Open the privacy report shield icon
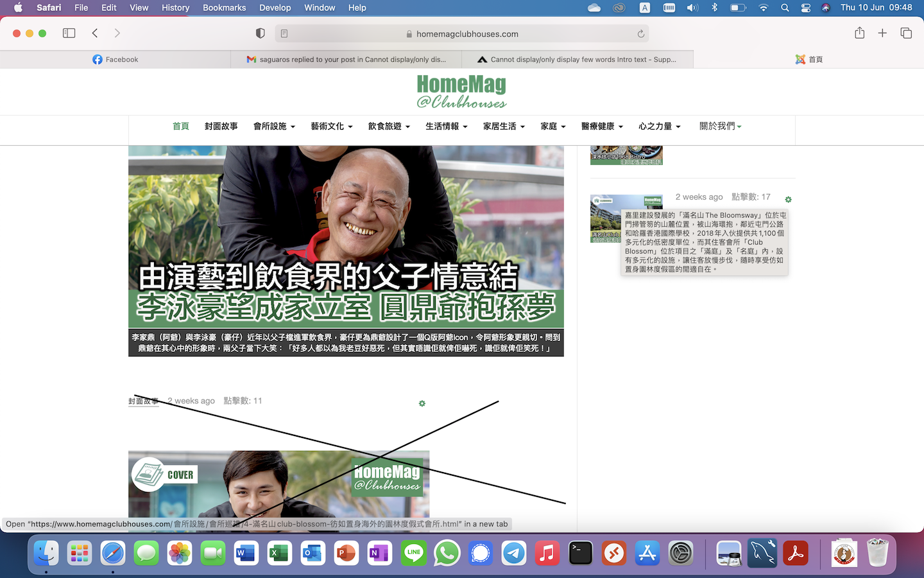Screen dimensions: 924x578 (x=260, y=33)
